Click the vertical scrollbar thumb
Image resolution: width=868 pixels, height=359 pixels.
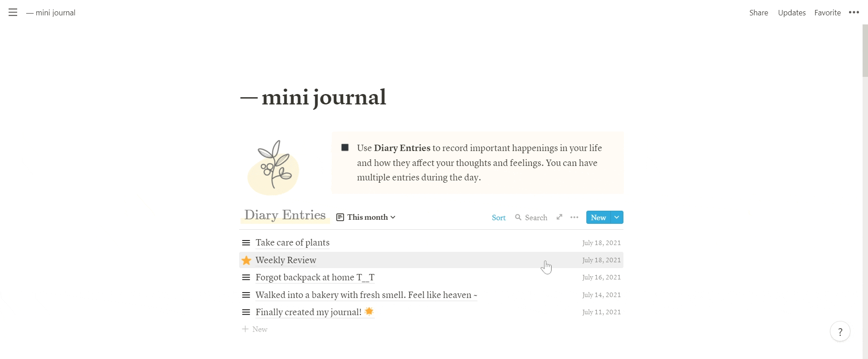(x=865, y=51)
